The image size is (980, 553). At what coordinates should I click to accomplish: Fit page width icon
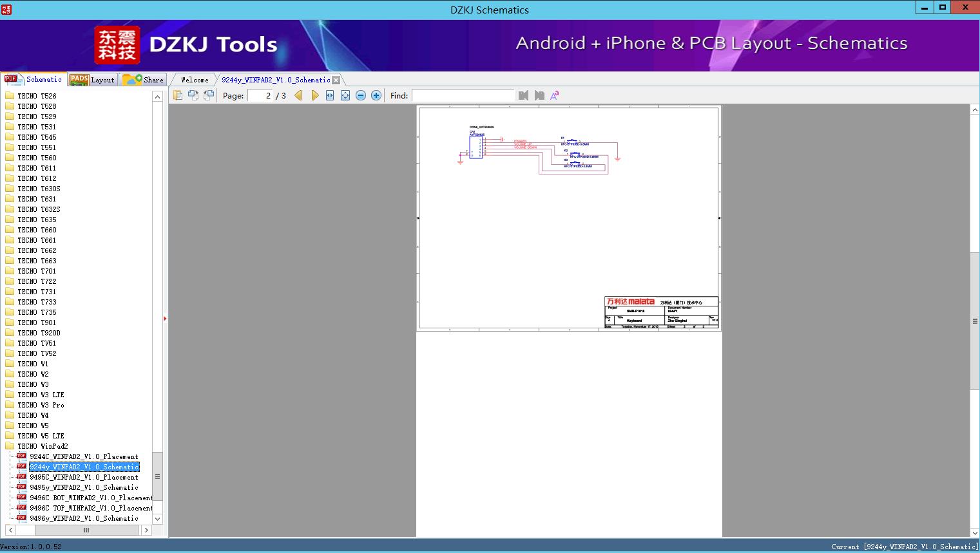[330, 95]
